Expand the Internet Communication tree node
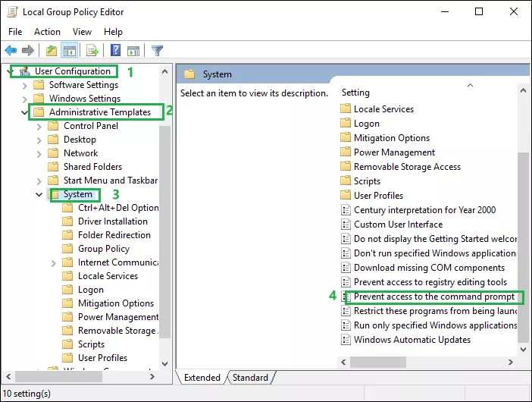This screenshot has width=532, height=402. pos(53,263)
